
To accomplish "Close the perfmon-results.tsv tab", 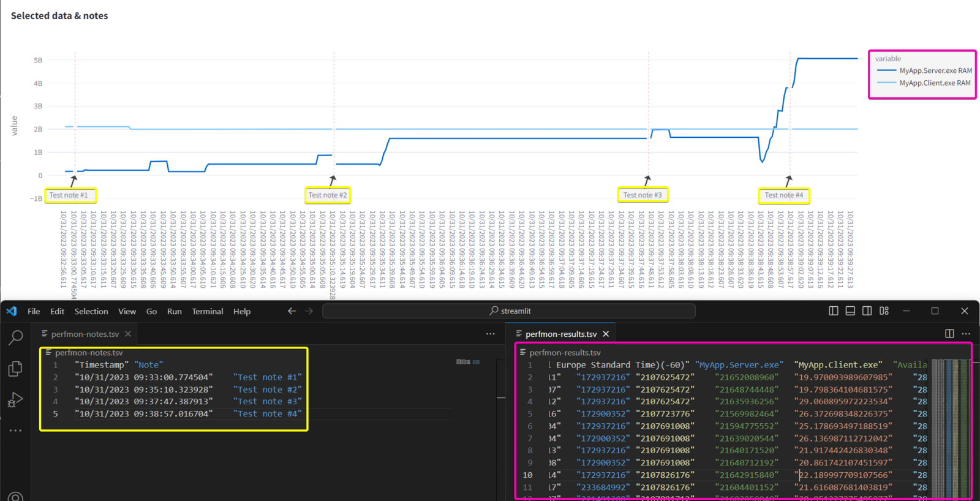I will pos(606,334).
